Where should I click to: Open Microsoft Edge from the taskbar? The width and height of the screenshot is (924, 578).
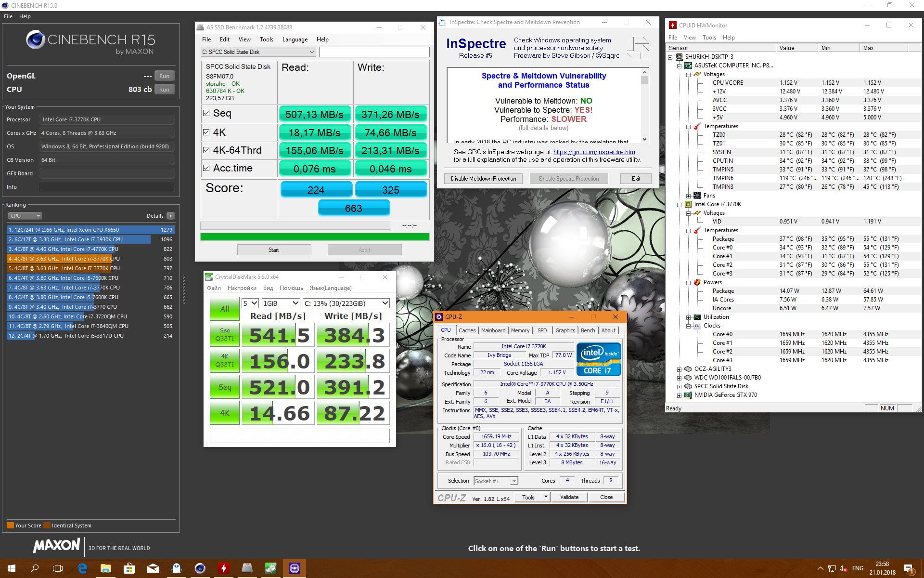pos(82,568)
